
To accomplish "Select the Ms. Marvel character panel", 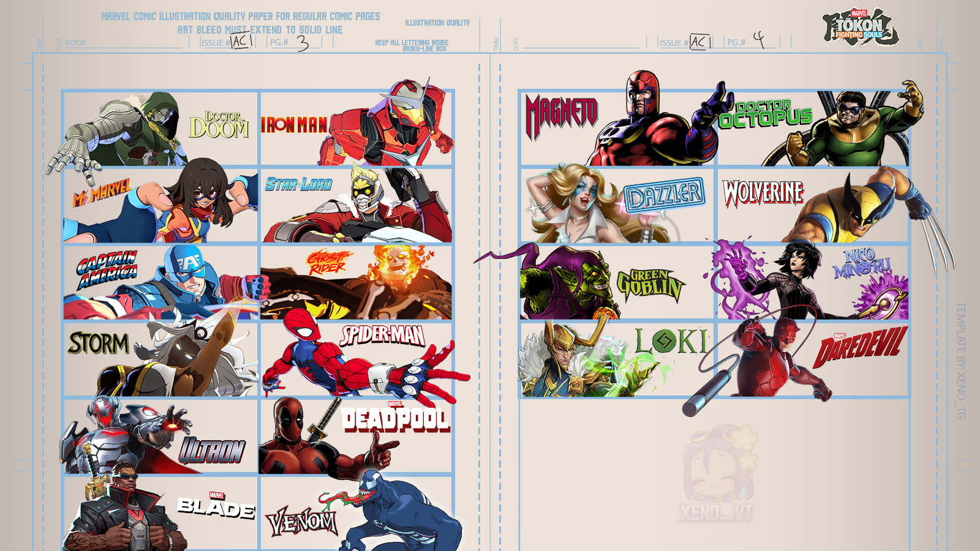I will pos(160,206).
